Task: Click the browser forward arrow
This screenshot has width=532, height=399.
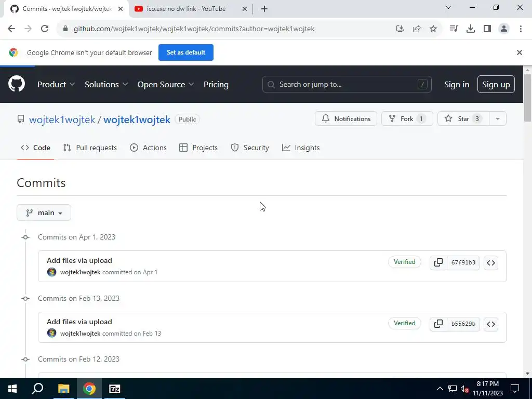Action: 28,29
